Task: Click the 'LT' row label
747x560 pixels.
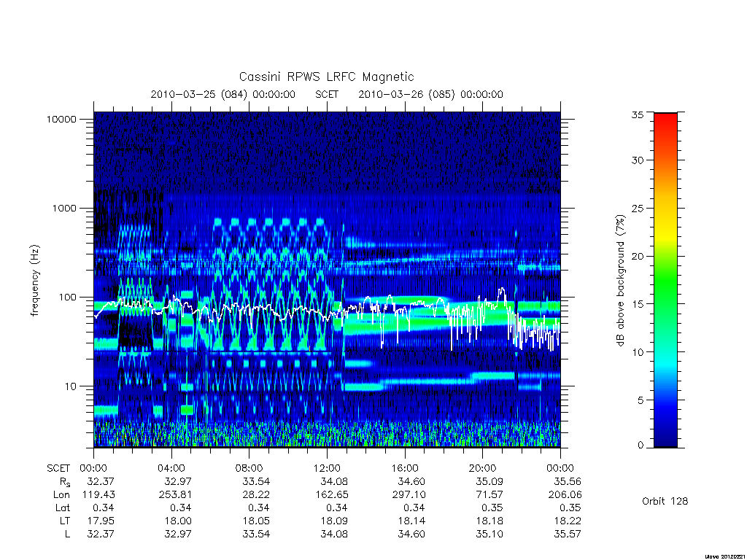Action: (64, 521)
